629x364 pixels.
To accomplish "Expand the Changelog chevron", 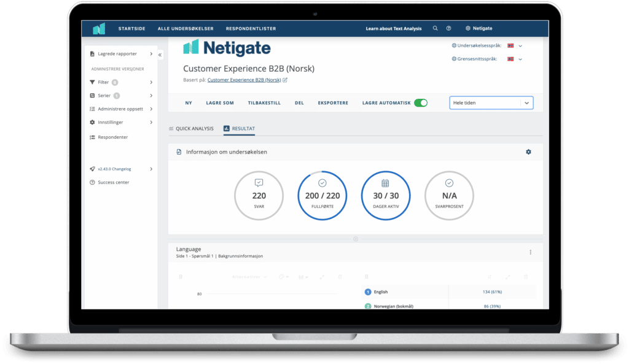I will tap(151, 169).
